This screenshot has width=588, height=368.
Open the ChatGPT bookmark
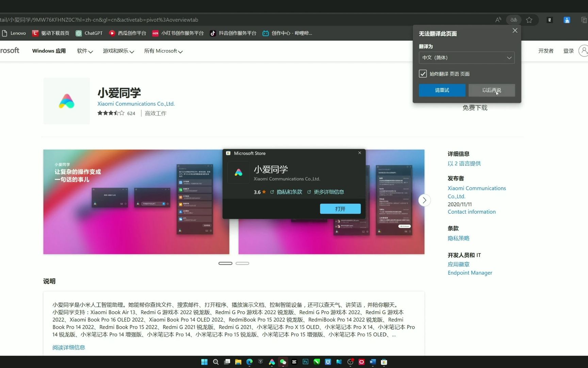89,33
